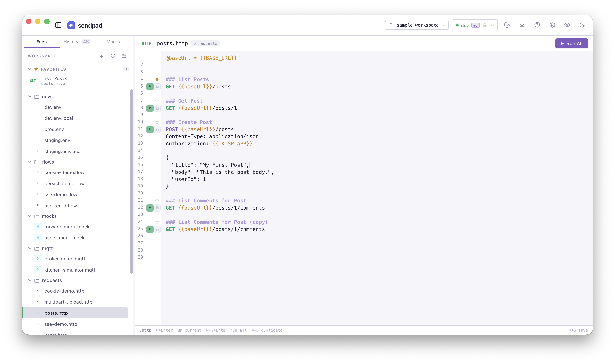Switch to the Files tab

click(41, 42)
